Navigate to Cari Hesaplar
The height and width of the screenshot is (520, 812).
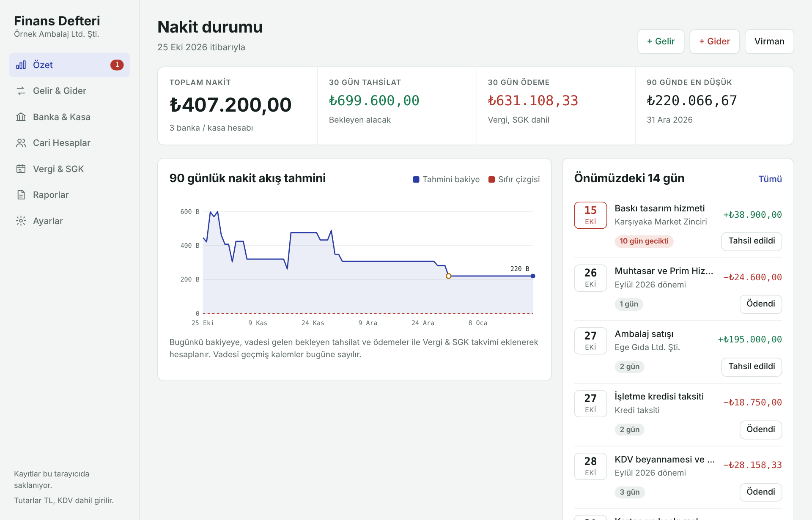69,143
